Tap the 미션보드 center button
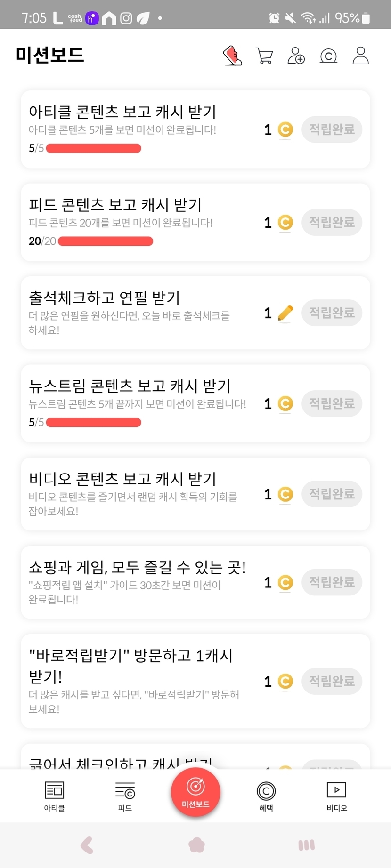 point(195,792)
